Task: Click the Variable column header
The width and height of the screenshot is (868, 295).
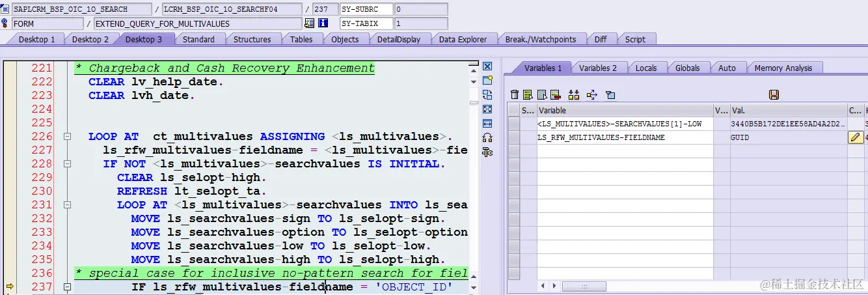Action: pyautogui.click(x=625, y=110)
